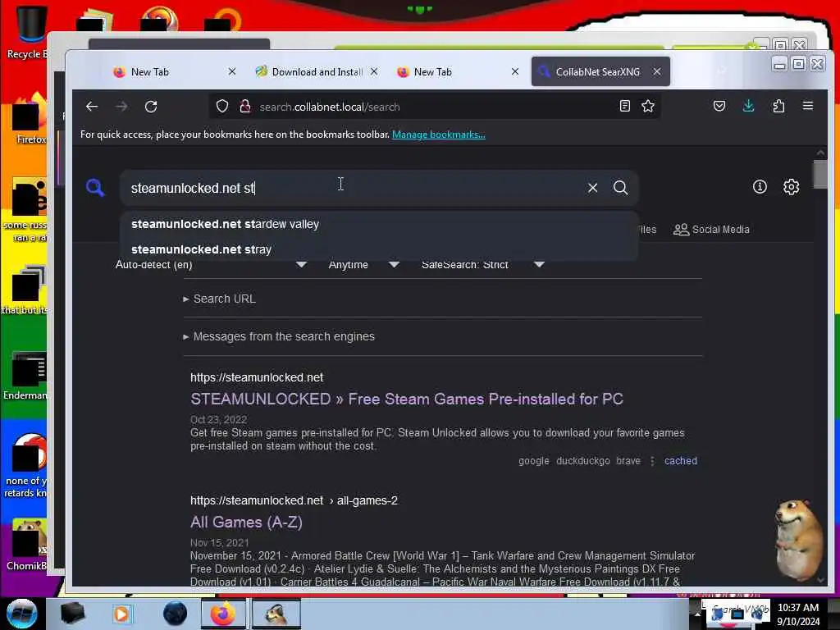Image resolution: width=840 pixels, height=630 pixels.
Task: Open SearXNG preferences gear icon
Action: [x=792, y=187]
